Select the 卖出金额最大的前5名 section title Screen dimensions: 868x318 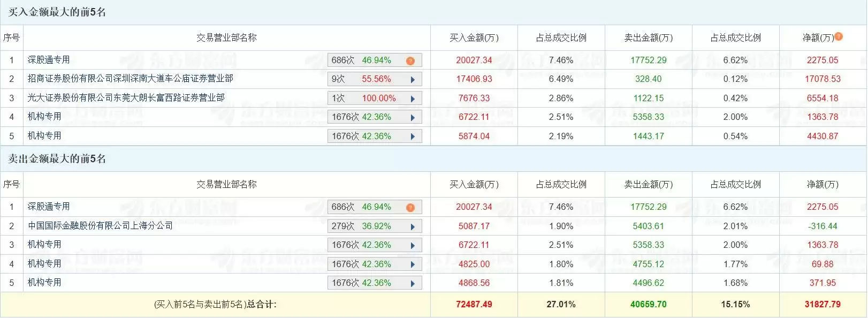click(x=57, y=159)
